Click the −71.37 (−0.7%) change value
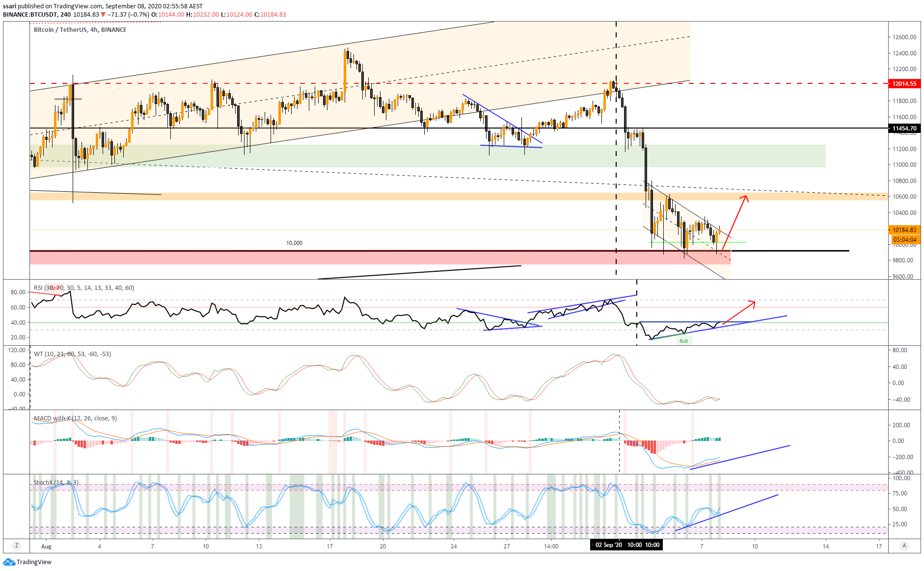This screenshot has height=571, width=924. point(128,15)
